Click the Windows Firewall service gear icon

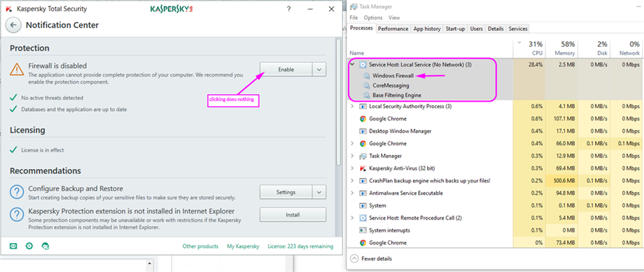coord(366,75)
